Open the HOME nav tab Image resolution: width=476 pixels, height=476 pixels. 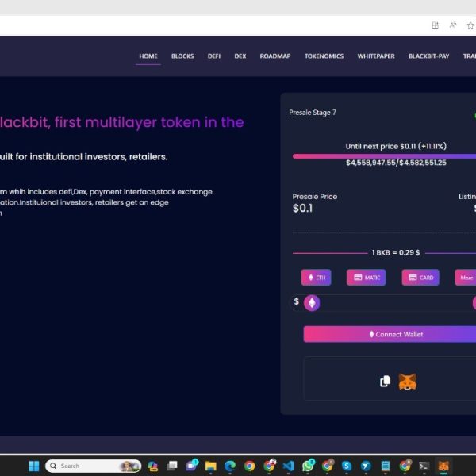click(x=148, y=56)
